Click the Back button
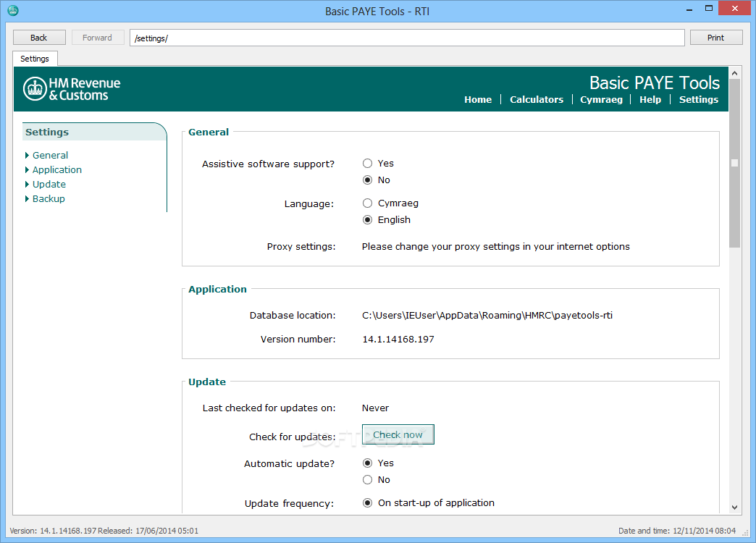 click(39, 38)
